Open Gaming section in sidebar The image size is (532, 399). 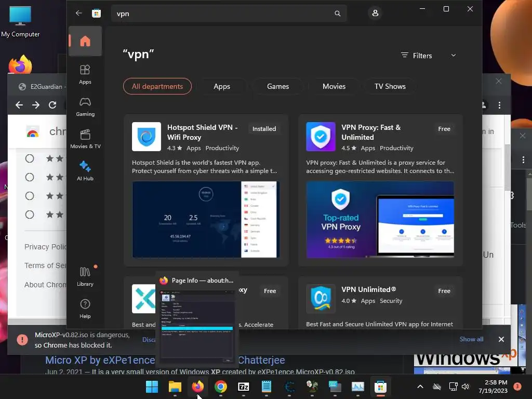(85, 107)
